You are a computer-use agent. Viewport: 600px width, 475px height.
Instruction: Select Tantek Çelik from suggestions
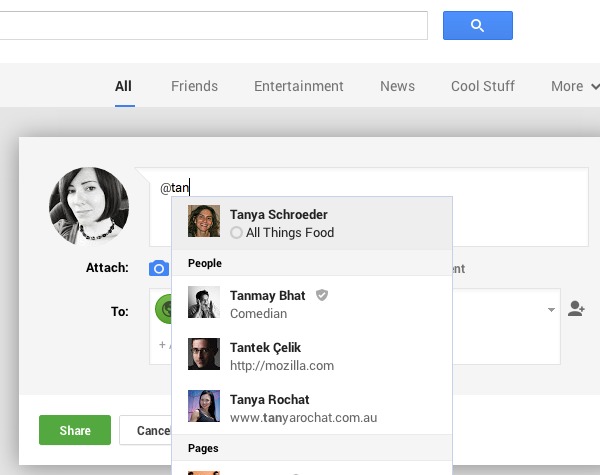tap(312, 356)
